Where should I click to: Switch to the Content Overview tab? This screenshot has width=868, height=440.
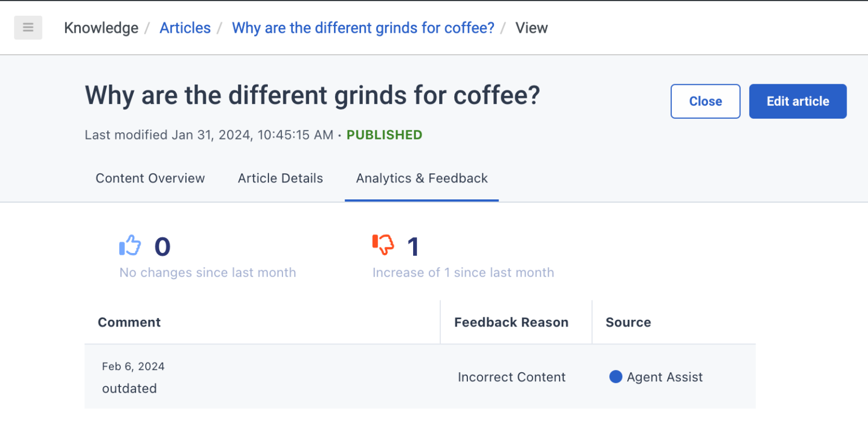tap(150, 178)
